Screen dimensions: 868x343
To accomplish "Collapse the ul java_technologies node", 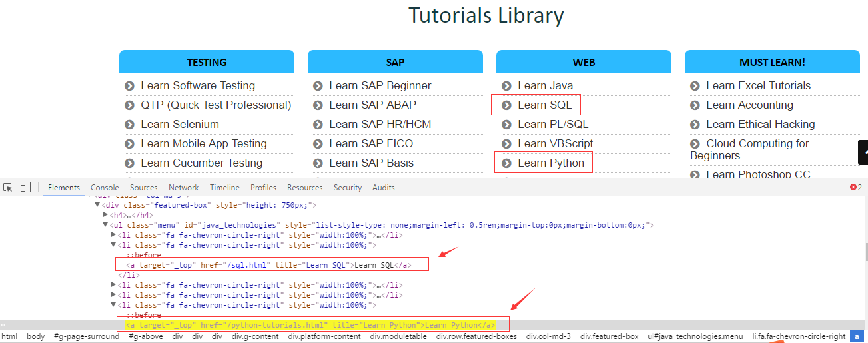I will pos(105,225).
